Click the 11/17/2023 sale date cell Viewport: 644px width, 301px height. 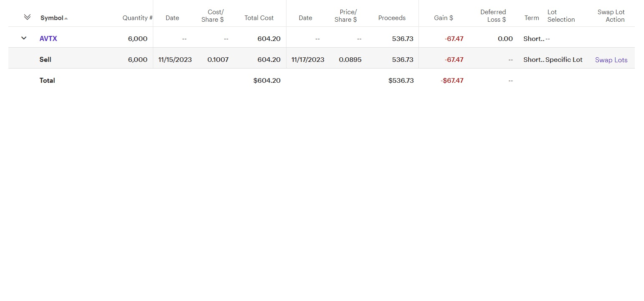pyautogui.click(x=308, y=59)
